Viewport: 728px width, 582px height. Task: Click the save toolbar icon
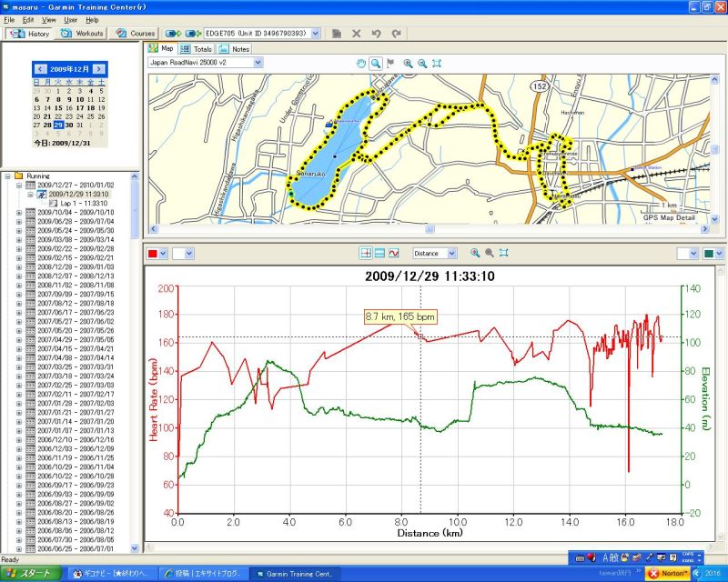point(337,34)
